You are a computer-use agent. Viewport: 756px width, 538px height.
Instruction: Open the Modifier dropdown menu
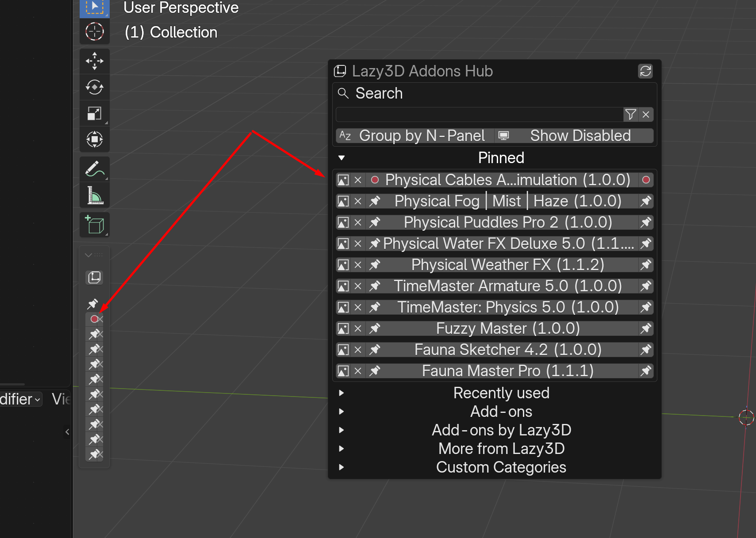(x=21, y=399)
